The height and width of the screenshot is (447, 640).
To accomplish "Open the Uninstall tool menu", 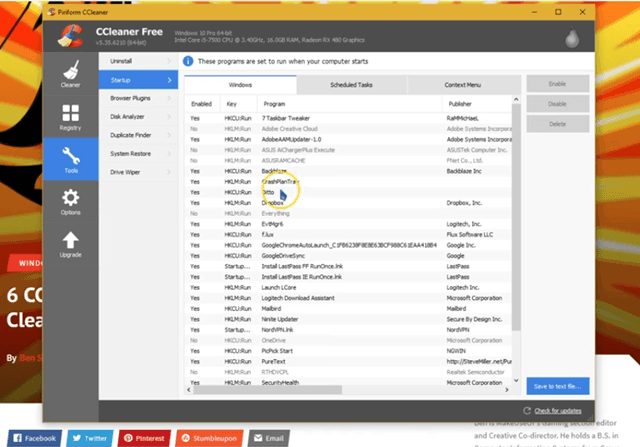I will (x=138, y=61).
